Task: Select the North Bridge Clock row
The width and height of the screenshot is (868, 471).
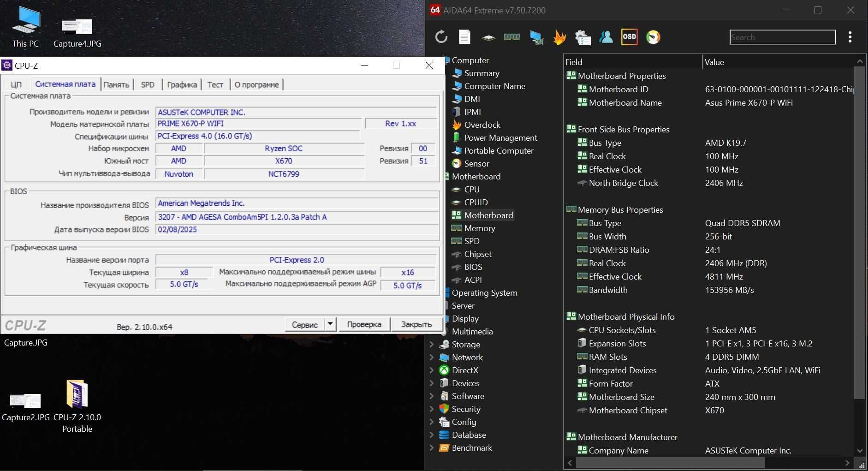Action: pos(708,183)
